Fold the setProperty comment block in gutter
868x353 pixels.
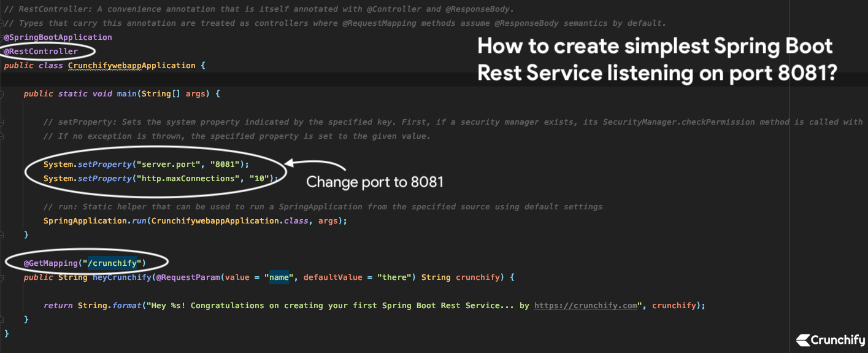(x=3, y=122)
